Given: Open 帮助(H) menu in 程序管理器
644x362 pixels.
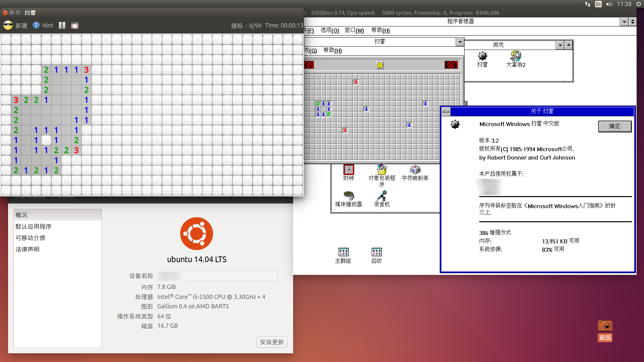Looking at the screenshot, I should click(x=380, y=31).
